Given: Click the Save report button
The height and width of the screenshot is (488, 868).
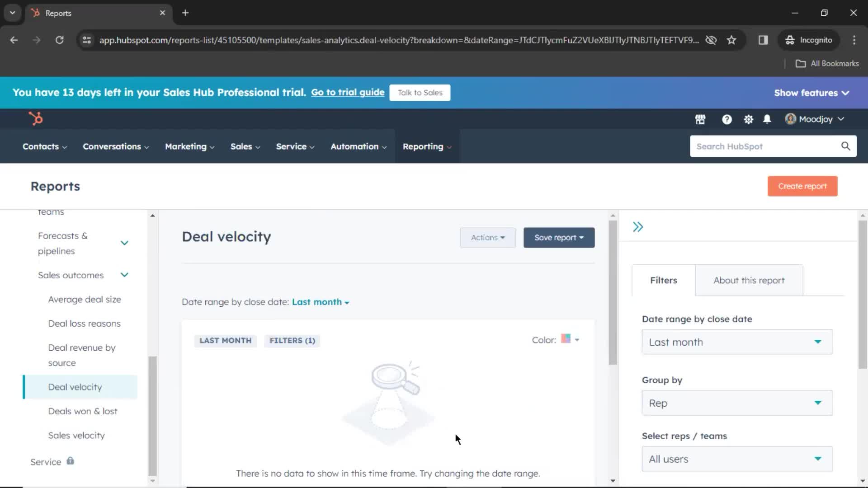Looking at the screenshot, I should (559, 237).
